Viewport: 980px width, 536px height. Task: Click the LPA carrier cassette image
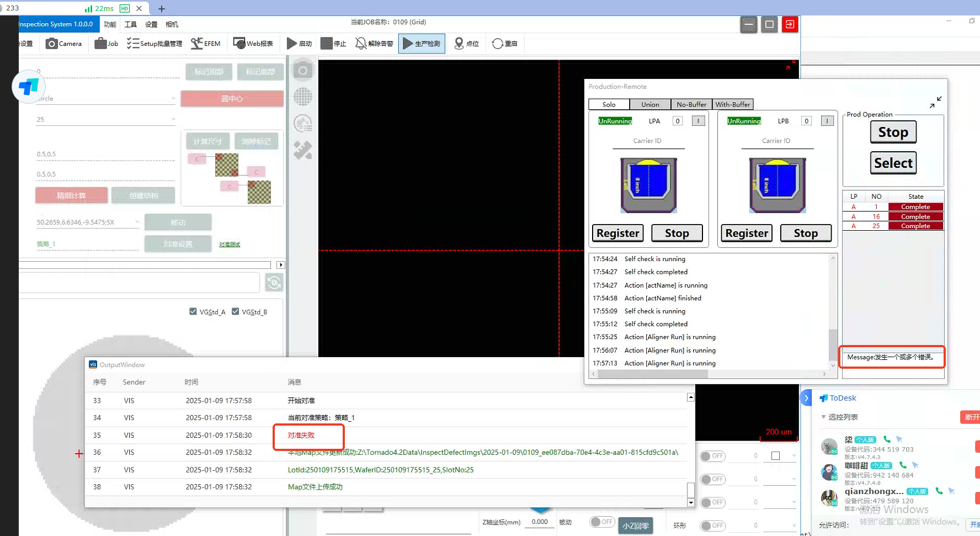[648, 185]
